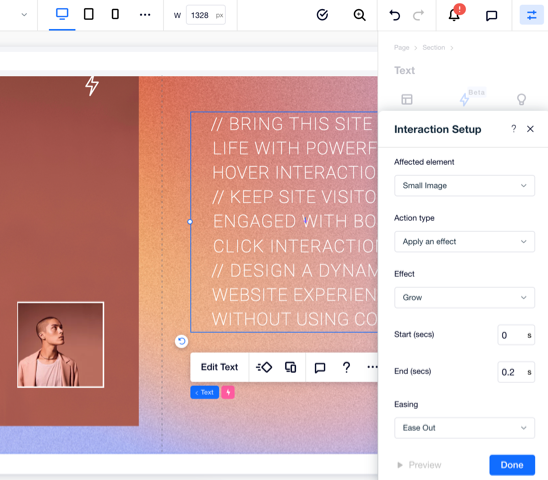Open the Action type dropdown

point(464,242)
